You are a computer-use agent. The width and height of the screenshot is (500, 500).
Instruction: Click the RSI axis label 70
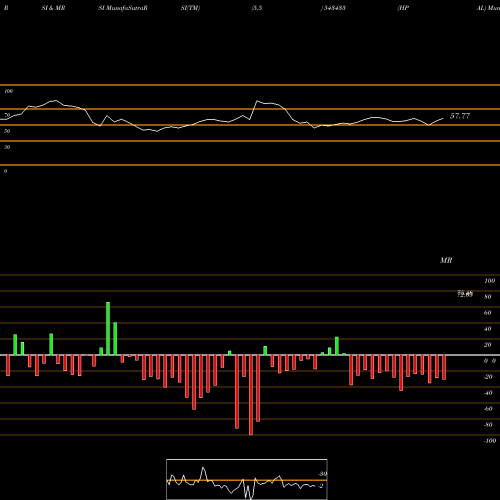[7, 115]
